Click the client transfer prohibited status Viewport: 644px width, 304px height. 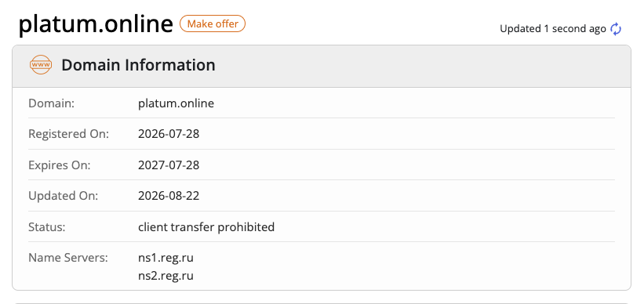point(206,227)
